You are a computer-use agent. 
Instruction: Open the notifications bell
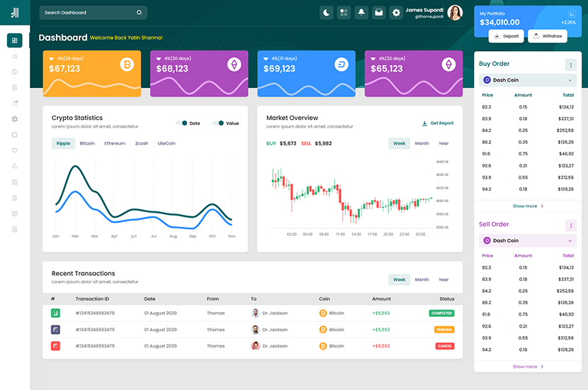tap(361, 12)
